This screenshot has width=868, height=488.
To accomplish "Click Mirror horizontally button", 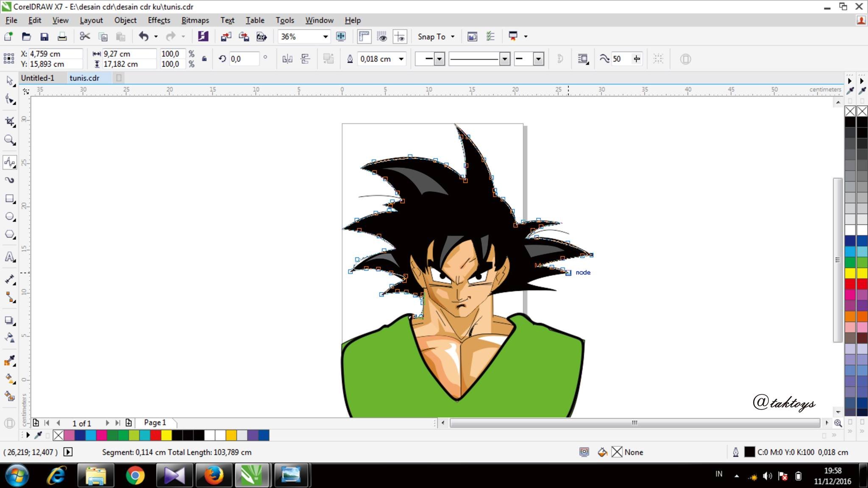I will pos(287,59).
